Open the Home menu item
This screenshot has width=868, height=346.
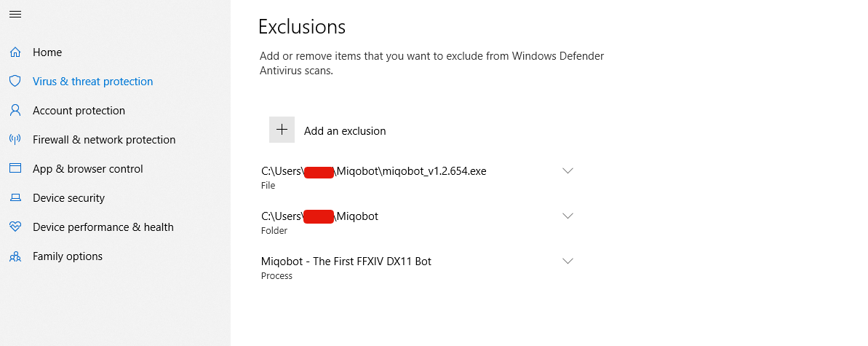click(x=47, y=52)
